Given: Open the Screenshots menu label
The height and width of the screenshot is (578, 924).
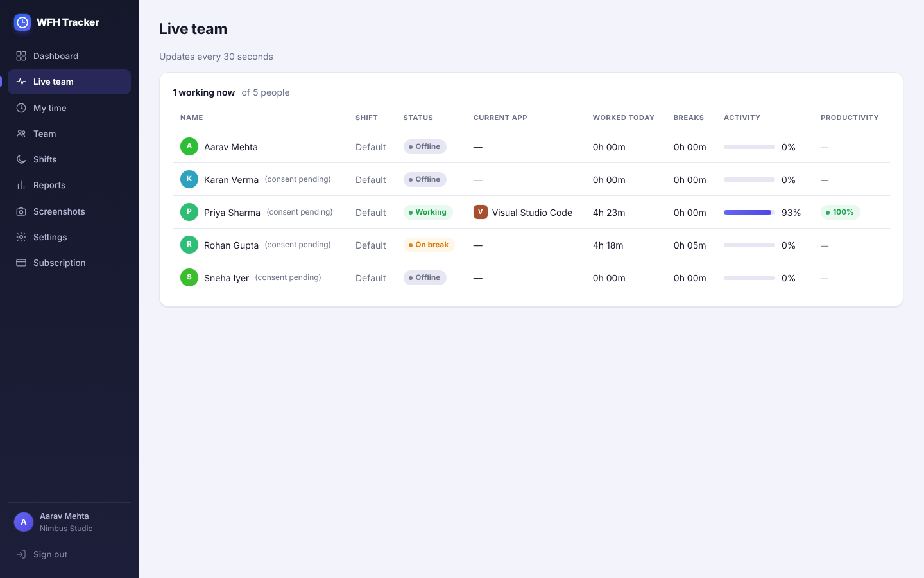Looking at the screenshot, I should click(x=59, y=211).
